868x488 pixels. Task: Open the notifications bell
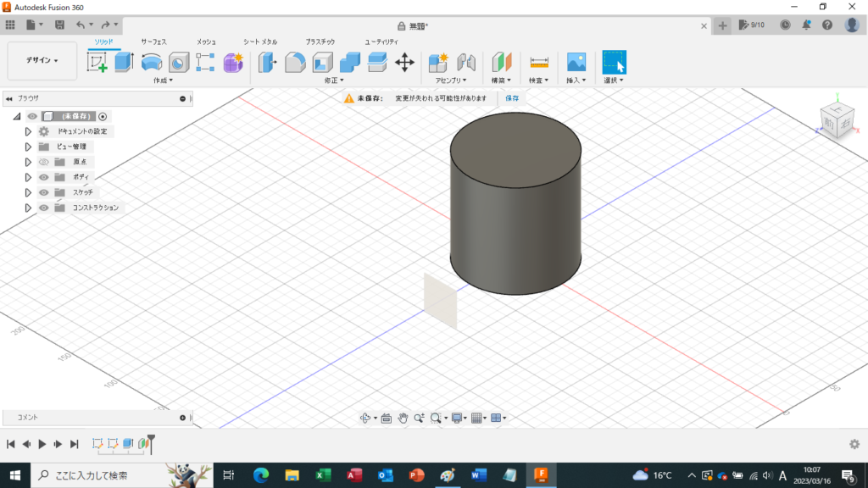(x=806, y=25)
